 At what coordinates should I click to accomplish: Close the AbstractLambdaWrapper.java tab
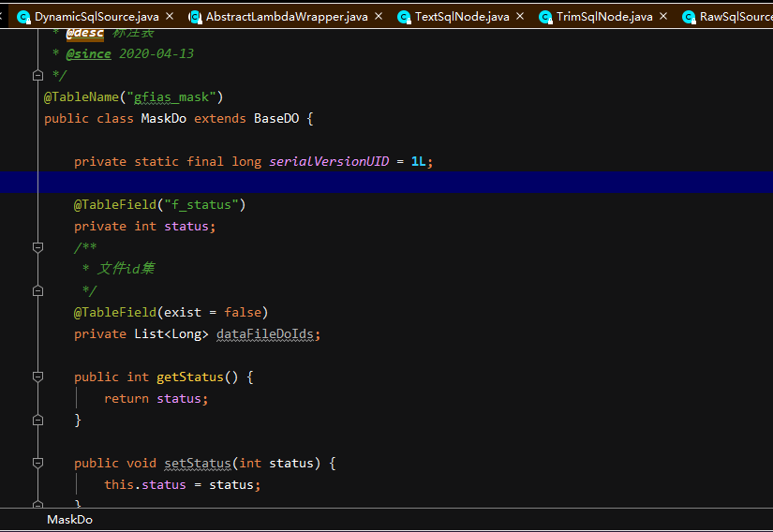point(378,17)
